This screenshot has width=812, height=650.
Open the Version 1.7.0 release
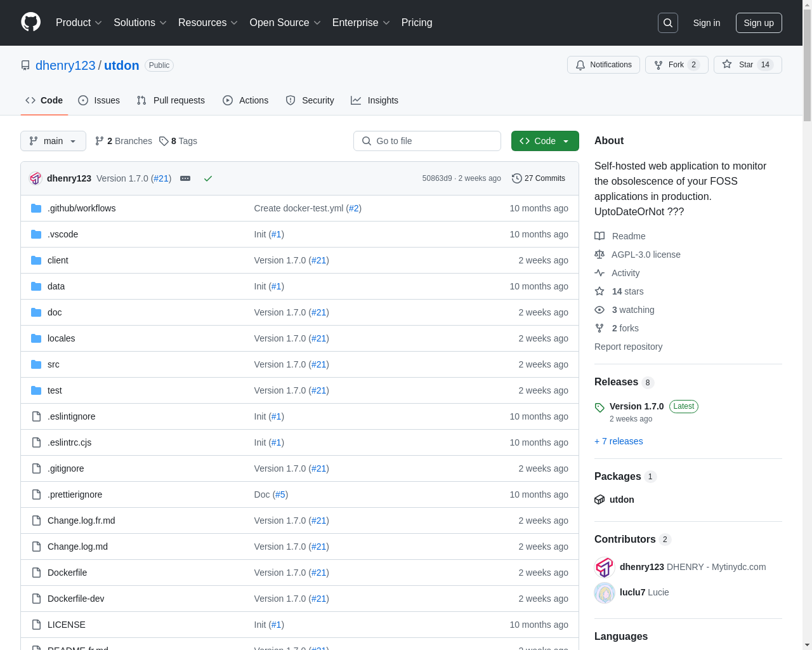[x=636, y=406]
